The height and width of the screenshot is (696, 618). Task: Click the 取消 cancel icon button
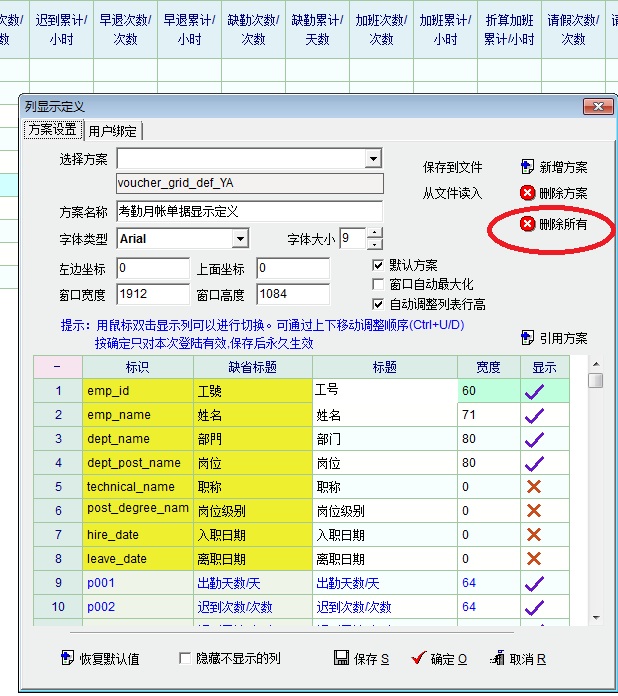click(497, 658)
